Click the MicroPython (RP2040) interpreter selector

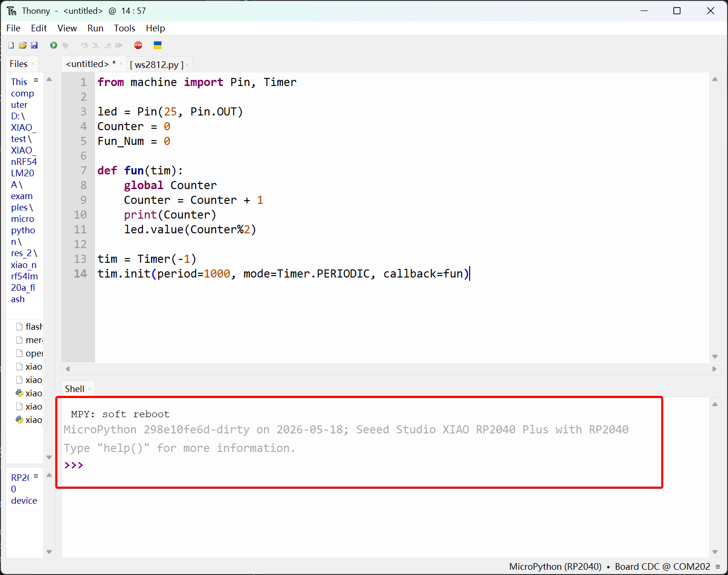coord(555,566)
